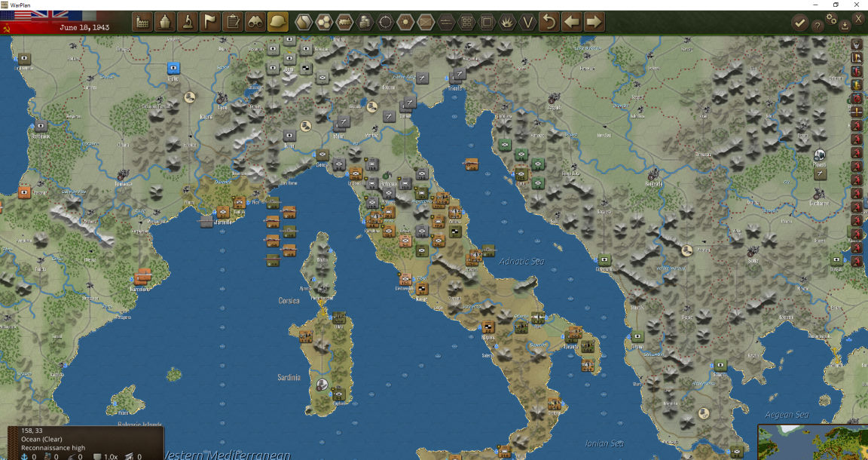
Task: Undo the last move
Action: pos(550,22)
